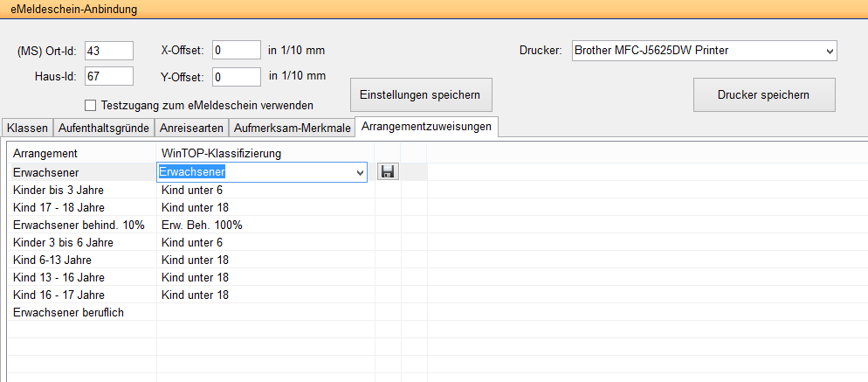The width and height of the screenshot is (868, 382).
Task: Switch to the Klassen tab
Action: pyautogui.click(x=27, y=128)
